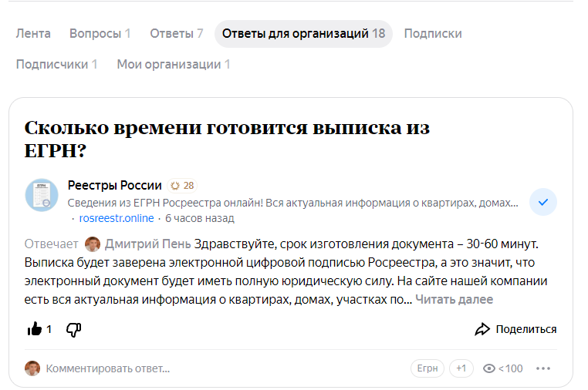Click the eye views counter icon
Viewport: 588px width, 390px height.
point(488,368)
